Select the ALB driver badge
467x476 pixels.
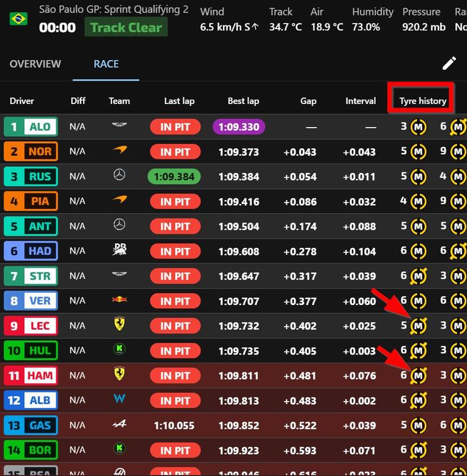(30, 400)
